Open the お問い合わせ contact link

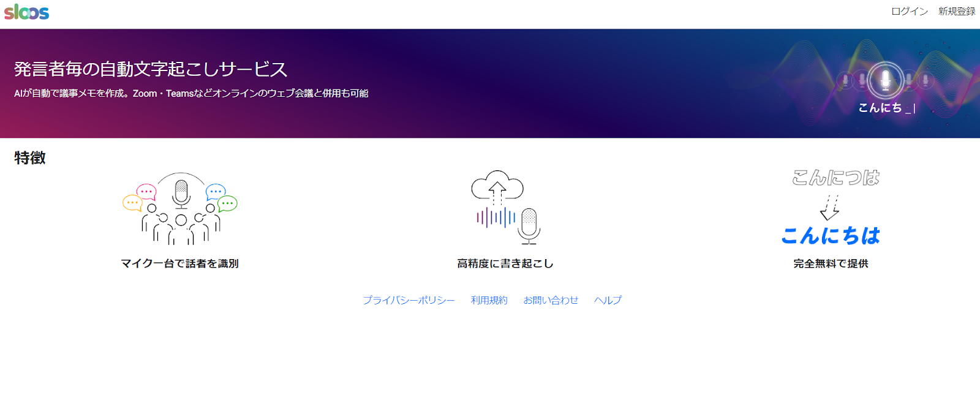click(551, 300)
